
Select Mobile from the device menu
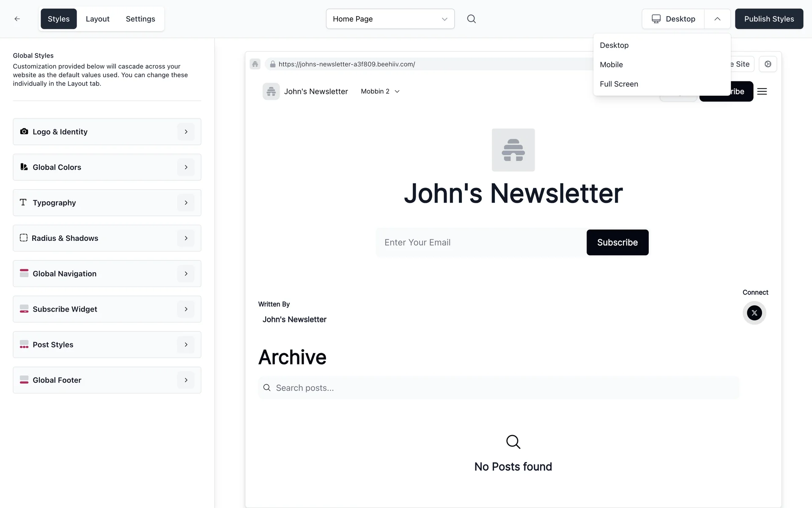point(611,64)
